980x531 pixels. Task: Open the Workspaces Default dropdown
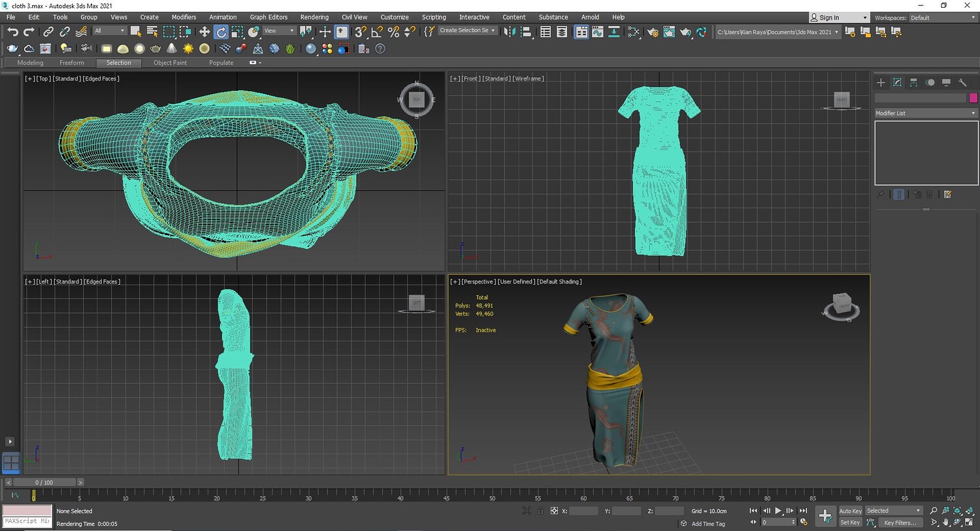tap(943, 18)
